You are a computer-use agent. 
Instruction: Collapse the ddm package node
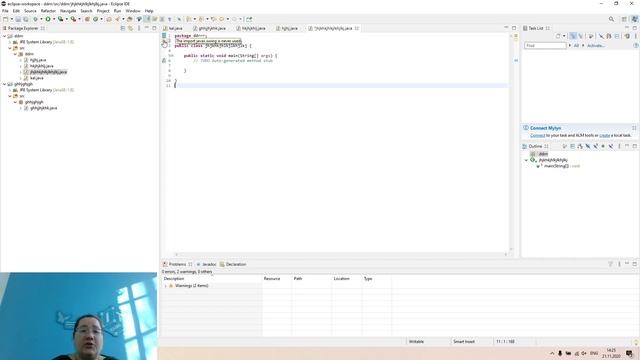pyautogui.click(x=16, y=54)
